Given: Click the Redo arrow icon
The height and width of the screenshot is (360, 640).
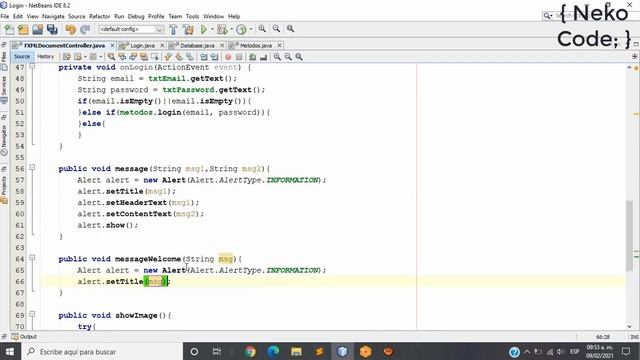Looking at the screenshot, I should 85,29.
